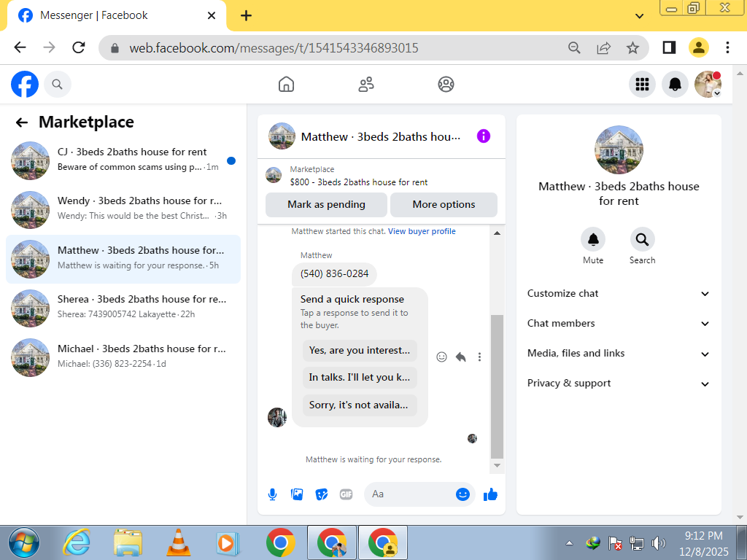Open conversation info purple icon
Viewport: 747px width, 560px height.
point(484,136)
